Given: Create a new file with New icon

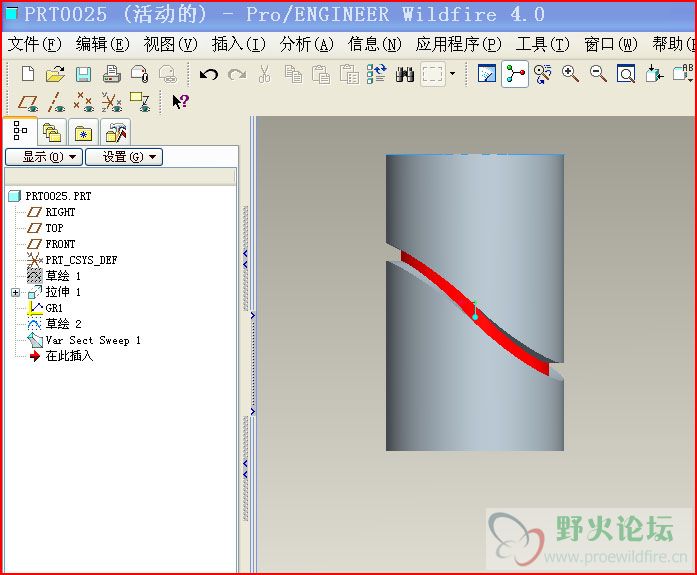Looking at the screenshot, I should 28,74.
